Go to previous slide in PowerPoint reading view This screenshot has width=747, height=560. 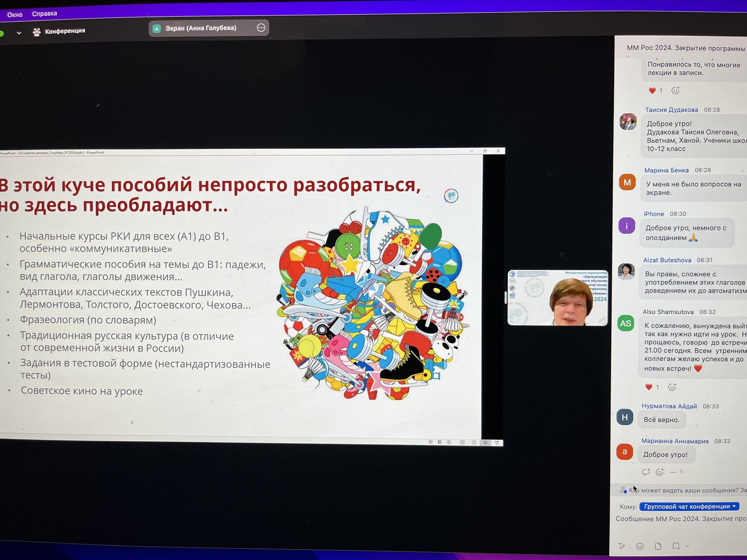pyautogui.click(x=430, y=442)
